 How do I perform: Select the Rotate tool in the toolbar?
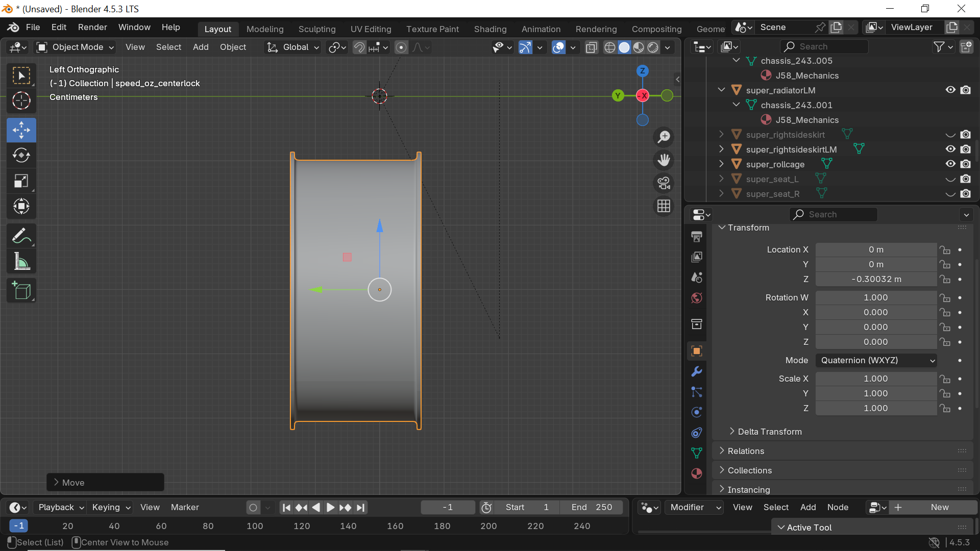click(21, 155)
